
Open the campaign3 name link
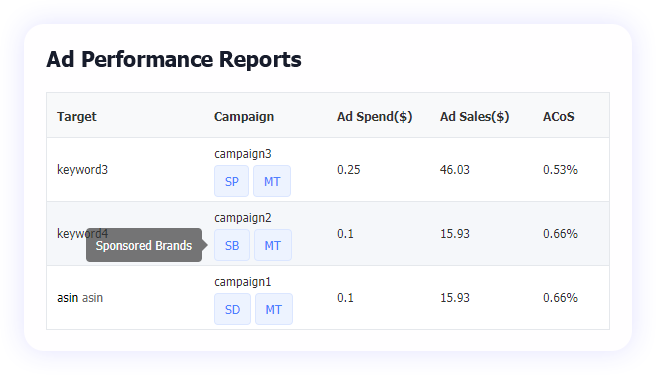(243, 154)
